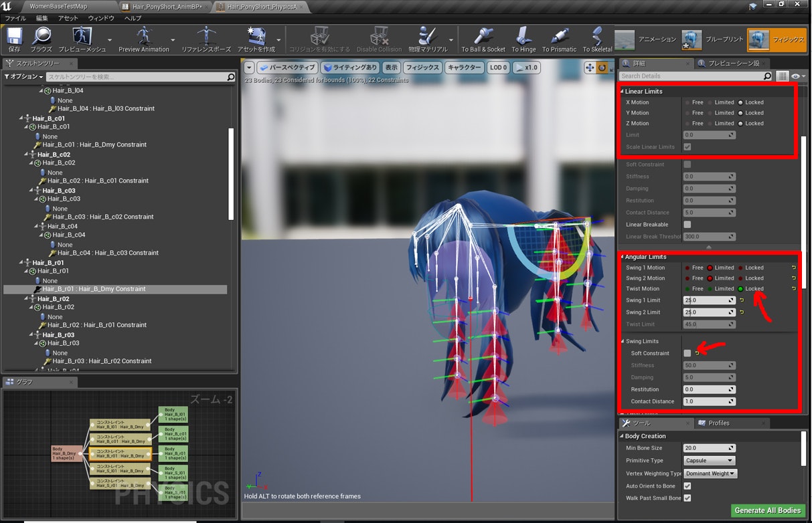The width and height of the screenshot is (812, 523).
Task: Open the ファイル menu
Action: click(15, 18)
